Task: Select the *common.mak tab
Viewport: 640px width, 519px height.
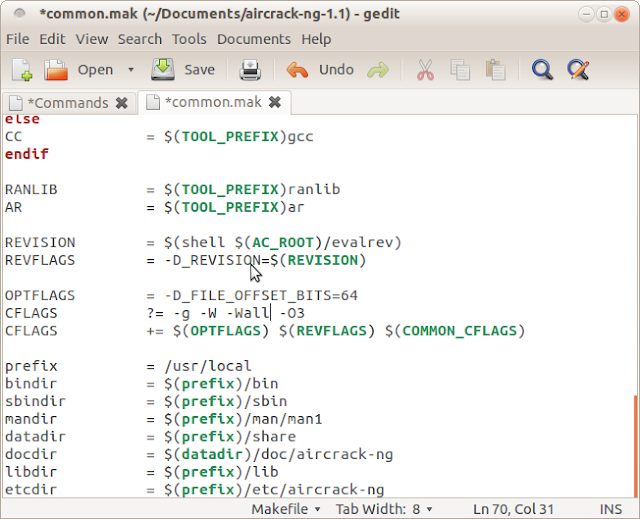Action: point(213,102)
